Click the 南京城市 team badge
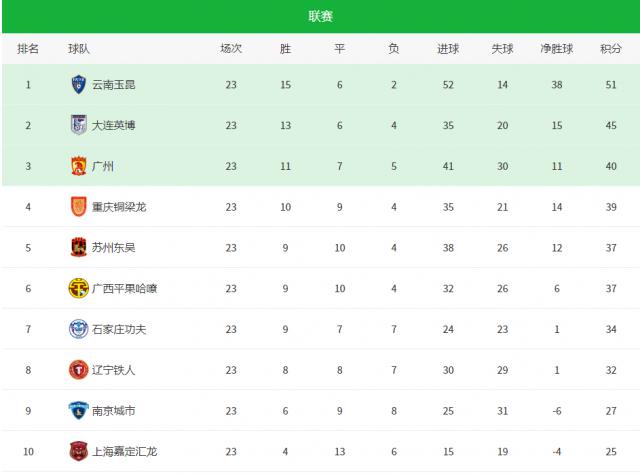Screen dimensions: 640x475 (78, 410)
